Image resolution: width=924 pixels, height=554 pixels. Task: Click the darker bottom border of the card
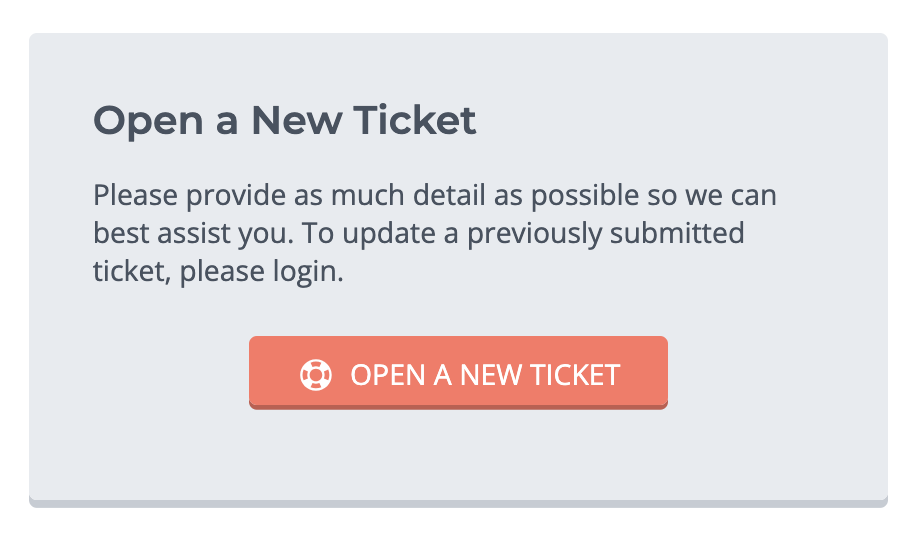click(458, 503)
